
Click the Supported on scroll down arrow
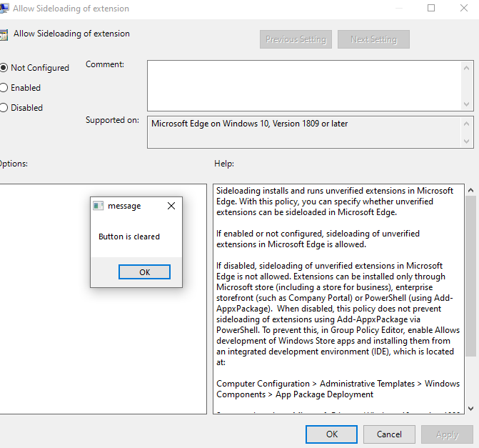[x=466, y=141]
